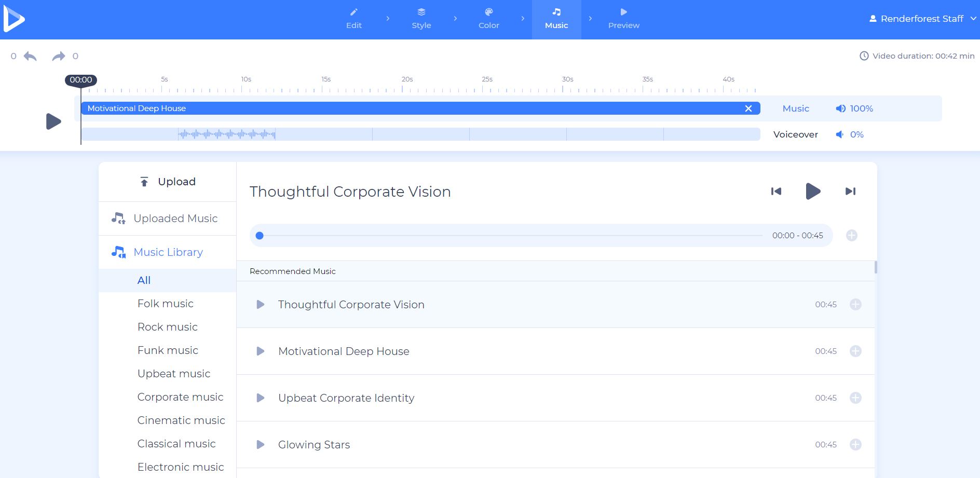Viewport: 980px width, 478px height.
Task: Switch to the Color step tab
Action: (x=488, y=19)
